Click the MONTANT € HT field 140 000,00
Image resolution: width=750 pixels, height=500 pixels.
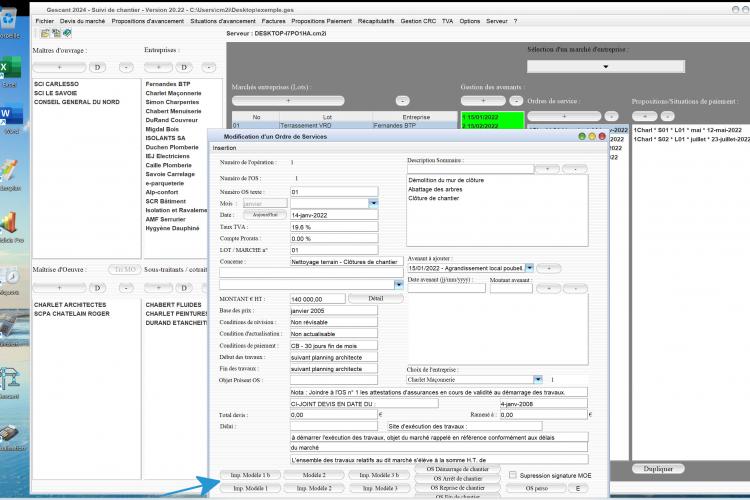click(x=318, y=299)
